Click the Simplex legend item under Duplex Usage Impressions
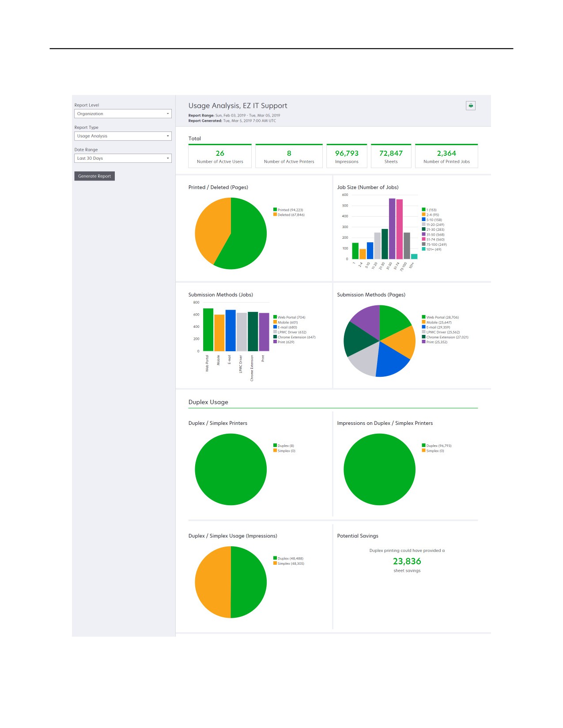The height and width of the screenshot is (728, 563). tap(289, 563)
